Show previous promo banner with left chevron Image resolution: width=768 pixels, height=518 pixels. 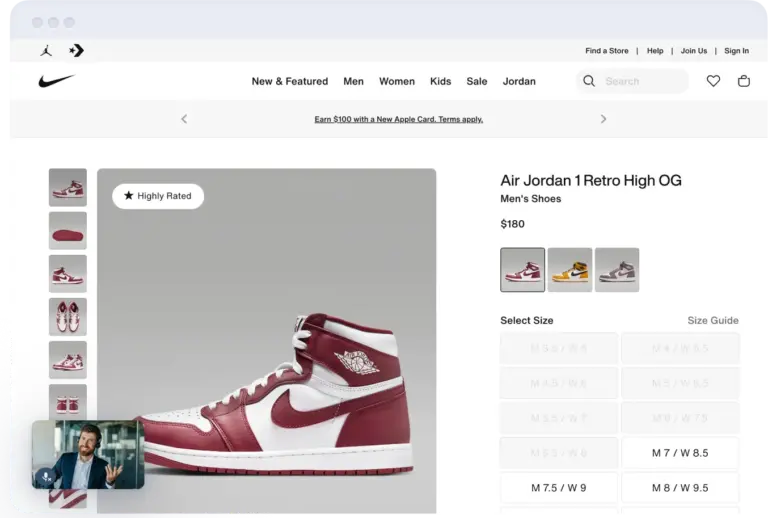[184, 119]
